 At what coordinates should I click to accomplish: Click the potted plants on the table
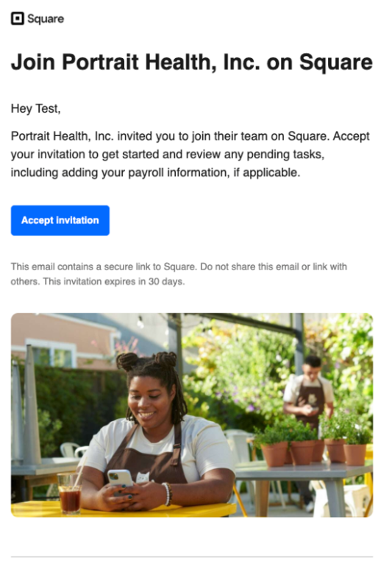pos(313,442)
